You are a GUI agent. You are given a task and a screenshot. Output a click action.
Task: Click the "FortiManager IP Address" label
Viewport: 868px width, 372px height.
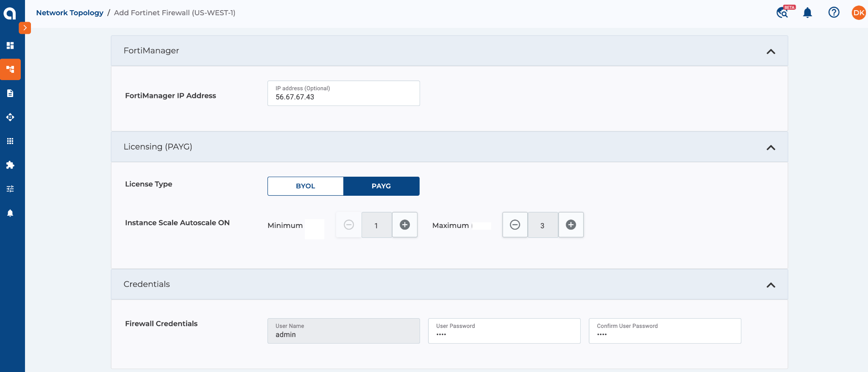coord(170,95)
